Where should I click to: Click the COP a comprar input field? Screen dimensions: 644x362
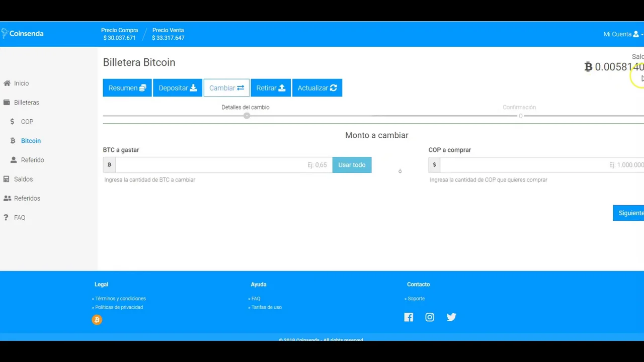pos(542,165)
